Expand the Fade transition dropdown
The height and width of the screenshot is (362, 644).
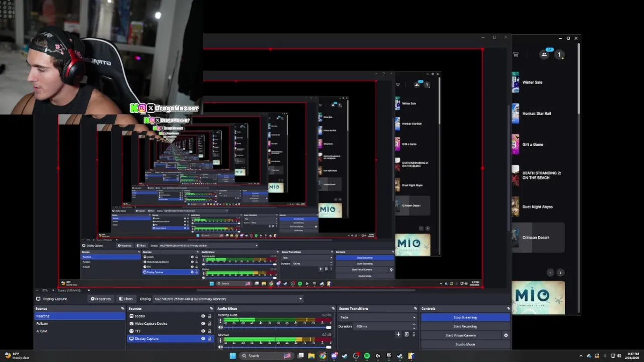point(378,317)
